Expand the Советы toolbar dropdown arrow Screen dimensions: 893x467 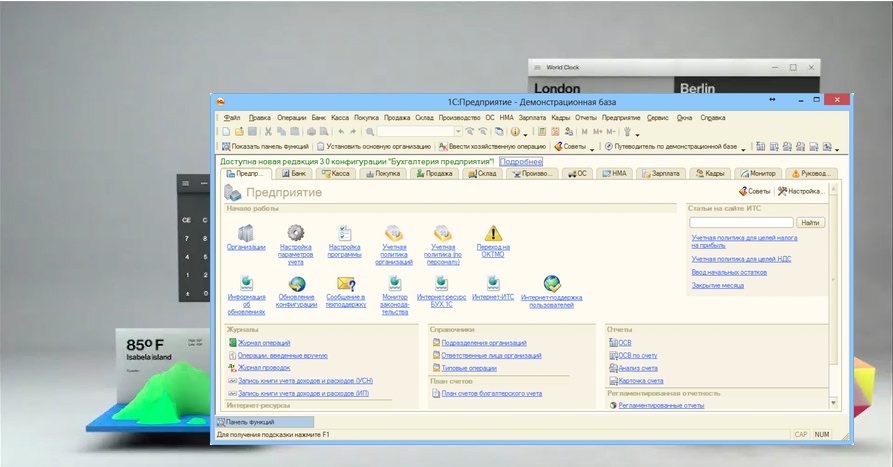[x=592, y=147]
